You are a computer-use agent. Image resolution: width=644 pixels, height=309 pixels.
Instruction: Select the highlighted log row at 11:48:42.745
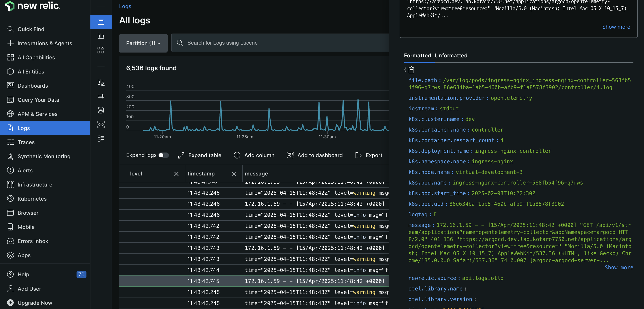tap(254, 281)
